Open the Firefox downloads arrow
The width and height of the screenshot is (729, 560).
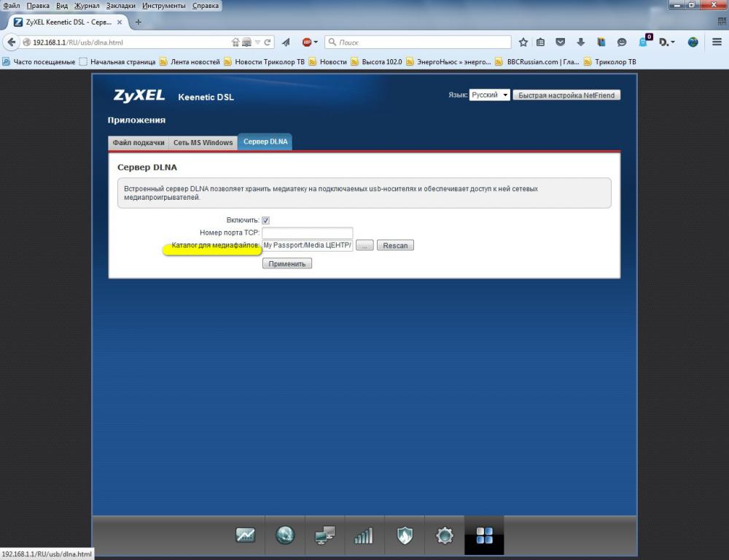point(581,42)
